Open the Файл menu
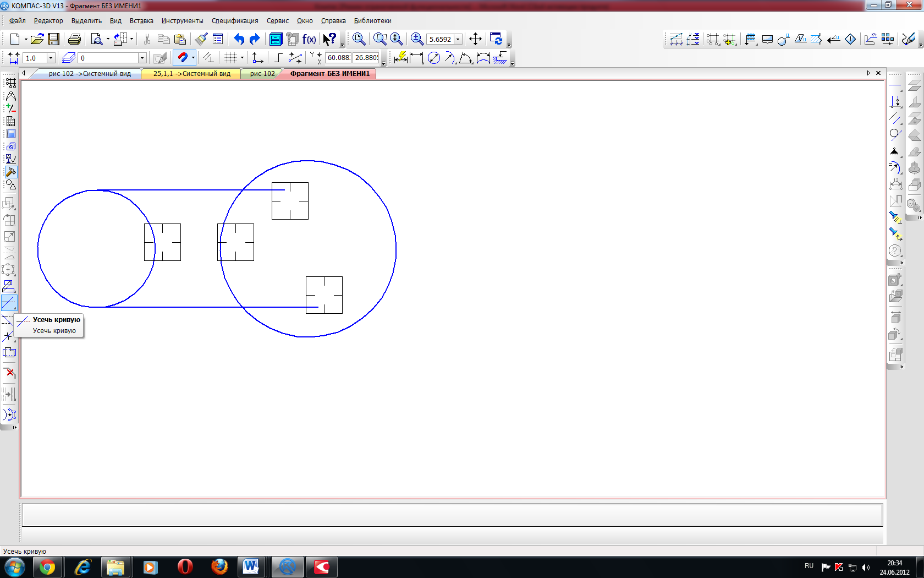The height and width of the screenshot is (578, 924). pos(18,21)
